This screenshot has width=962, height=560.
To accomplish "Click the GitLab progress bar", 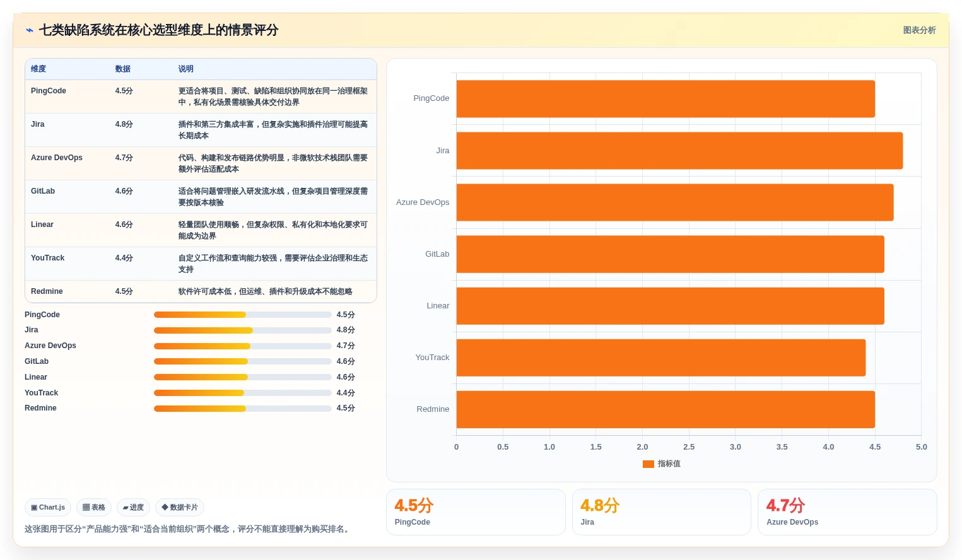I will (243, 361).
